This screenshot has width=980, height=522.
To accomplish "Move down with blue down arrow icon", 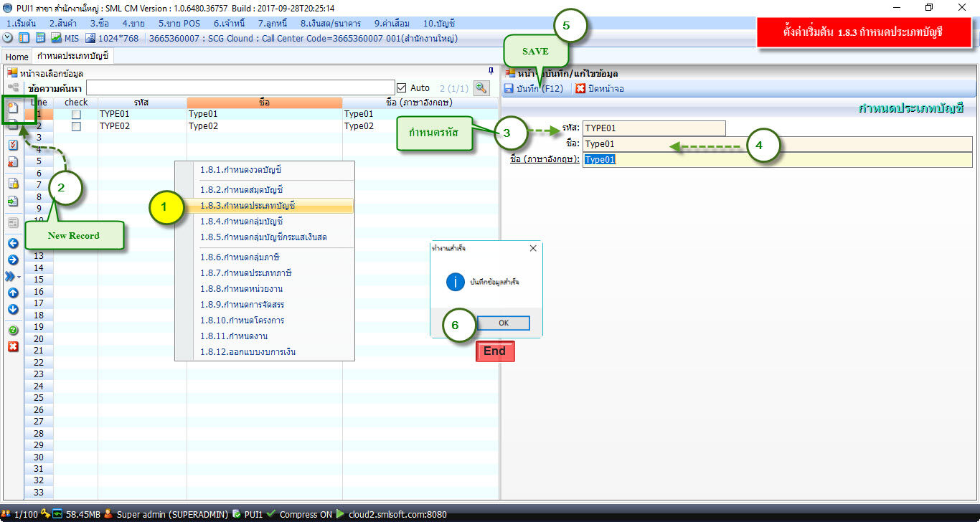I will [13, 309].
